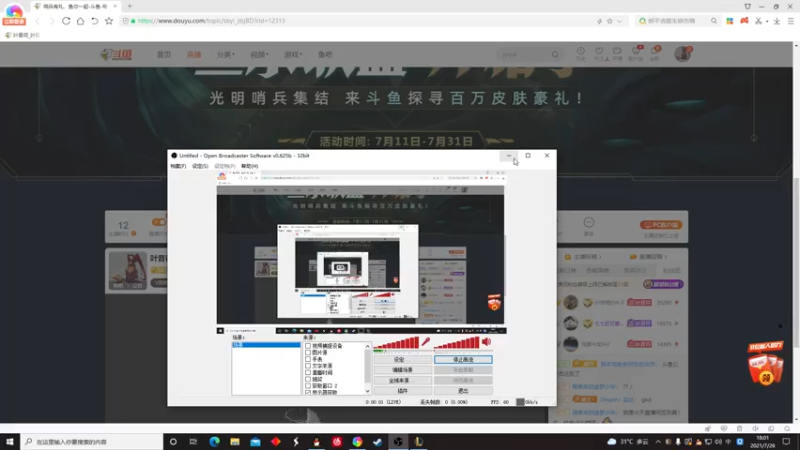Open a new browser tab with plus icon

coord(130,6)
